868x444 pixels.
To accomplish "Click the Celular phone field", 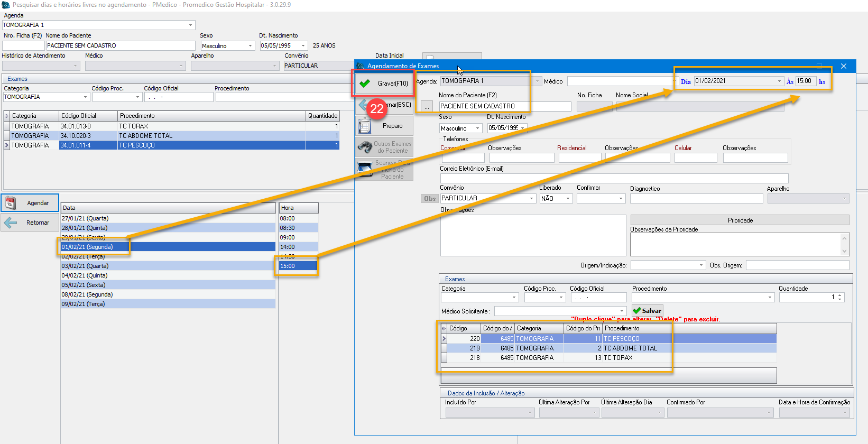I will point(696,158).
